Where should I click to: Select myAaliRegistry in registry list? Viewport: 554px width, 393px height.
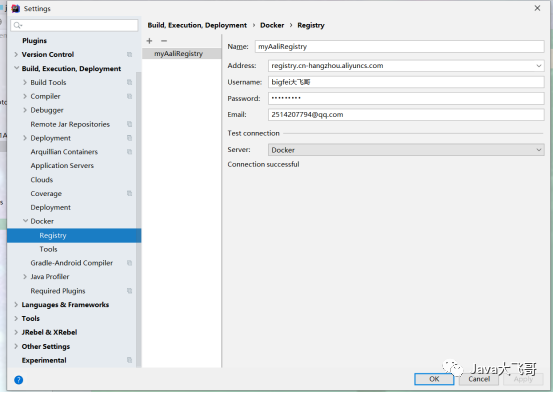pos(182,54)
